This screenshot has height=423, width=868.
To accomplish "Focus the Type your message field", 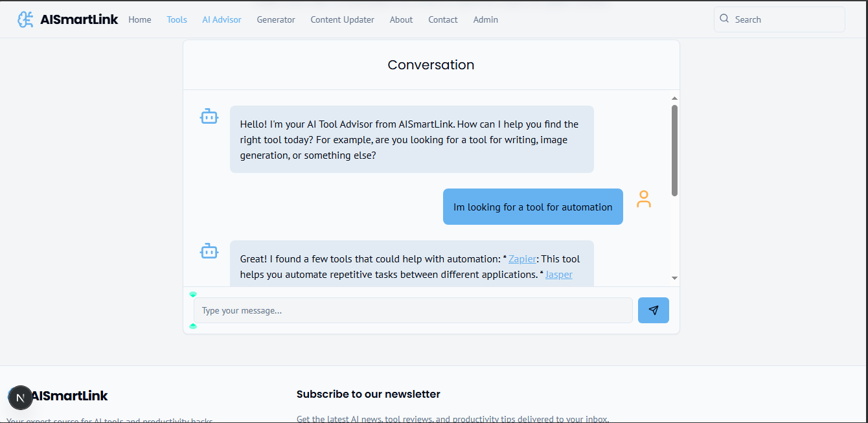I will (x=413, y=310).
